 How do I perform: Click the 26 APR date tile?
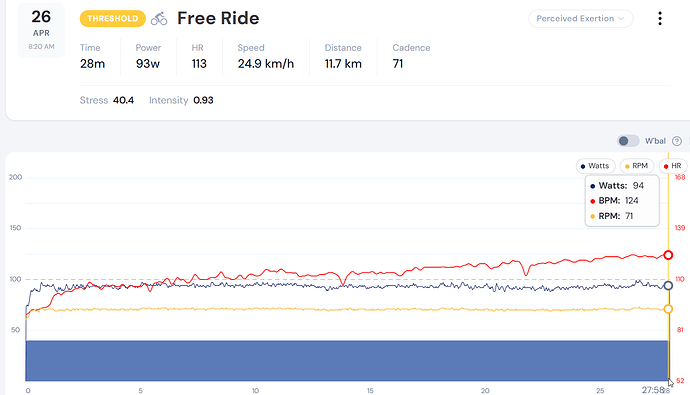[41, 30]
